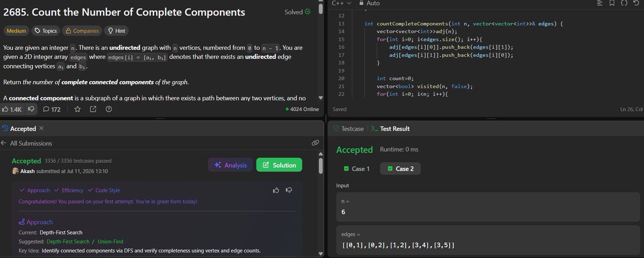The width and height of the screenshot is (644, 258).
Task: Click the Akash username
Action: 28,171
